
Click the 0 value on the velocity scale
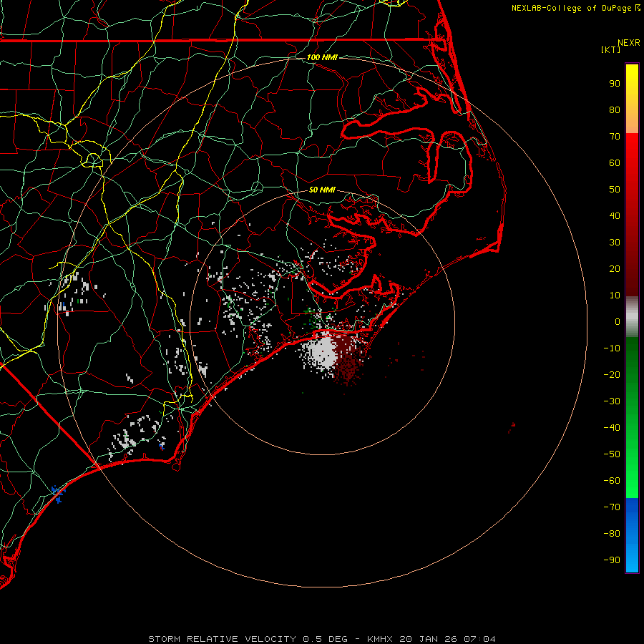[618, 322]
